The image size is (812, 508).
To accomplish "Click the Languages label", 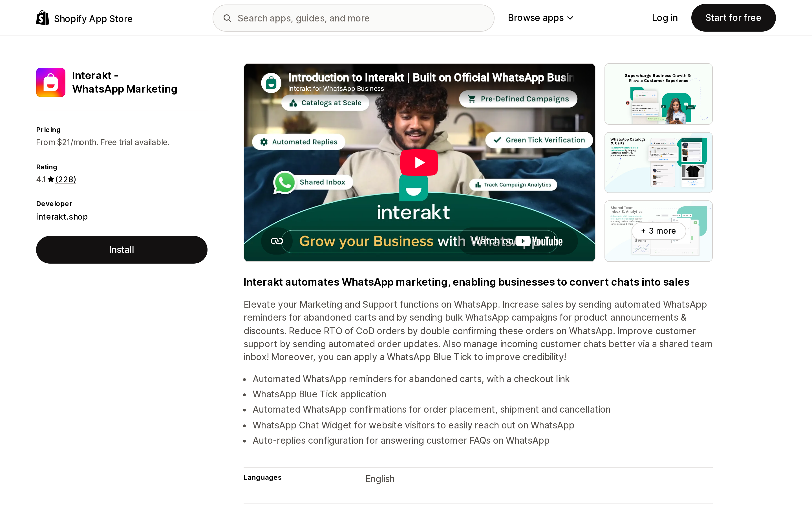I will [262, 478].
